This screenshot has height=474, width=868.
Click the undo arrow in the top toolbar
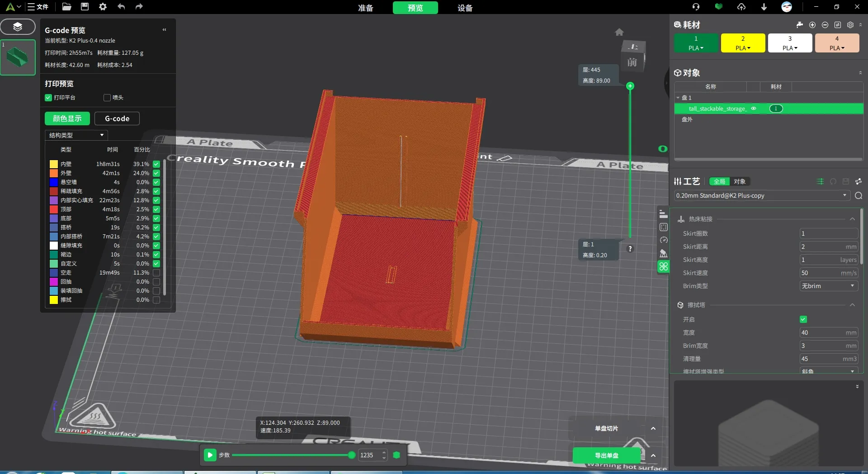click(121, 7)
